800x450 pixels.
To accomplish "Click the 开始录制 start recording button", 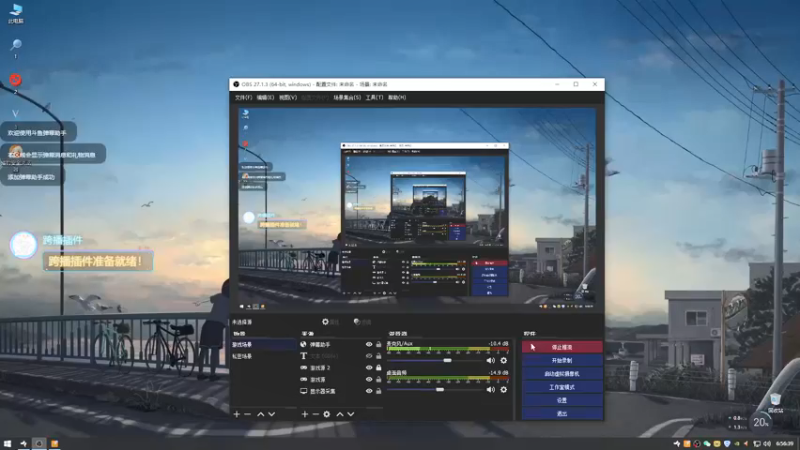I will click(562, 360).
